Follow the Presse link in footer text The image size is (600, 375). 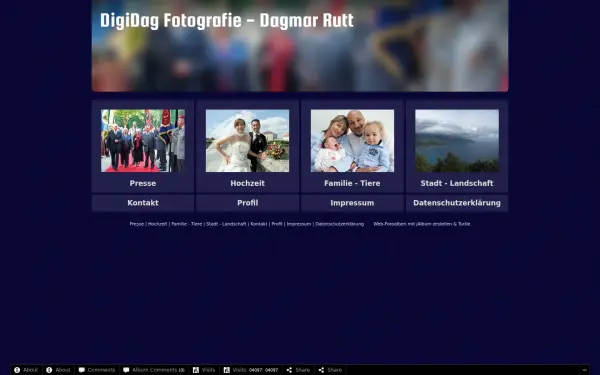(137, 224)
